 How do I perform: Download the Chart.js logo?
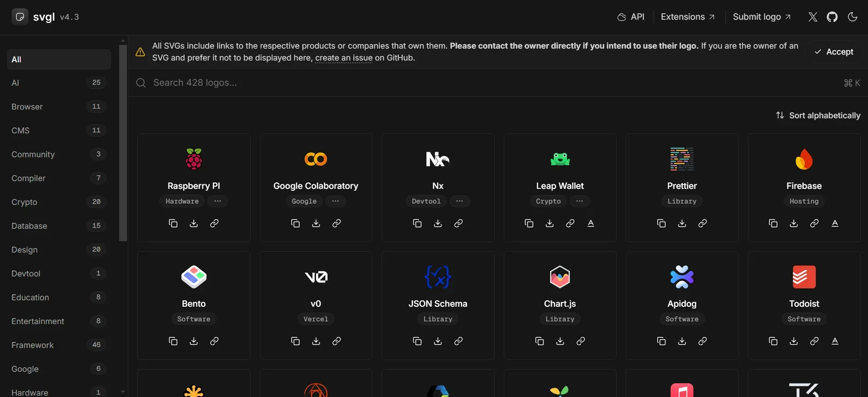click(x=560, y=341)
